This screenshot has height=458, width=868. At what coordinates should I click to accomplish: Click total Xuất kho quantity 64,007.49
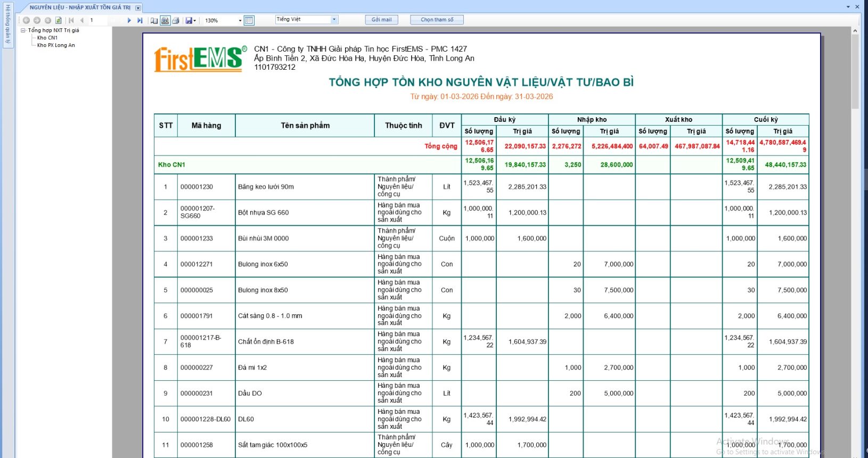pyautogui.click(x=653, y=146)
